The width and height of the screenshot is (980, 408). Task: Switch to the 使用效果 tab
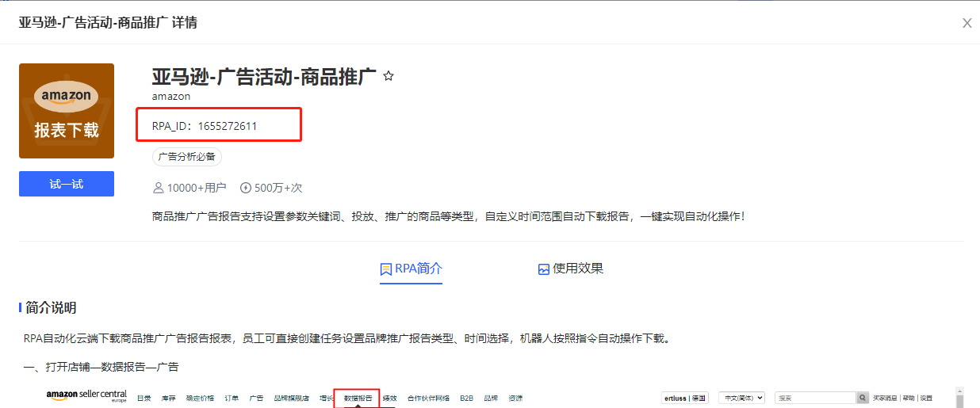click(571, 269)
